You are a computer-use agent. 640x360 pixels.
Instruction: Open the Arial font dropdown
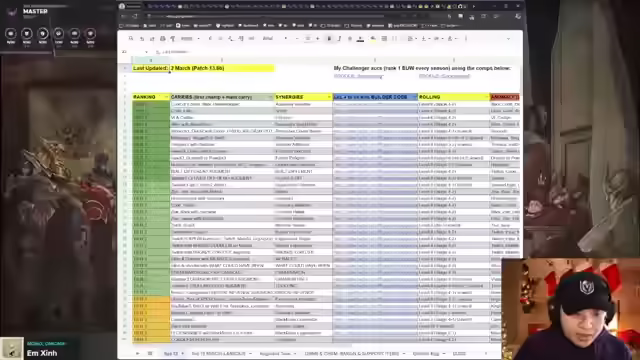click(275, 38)
